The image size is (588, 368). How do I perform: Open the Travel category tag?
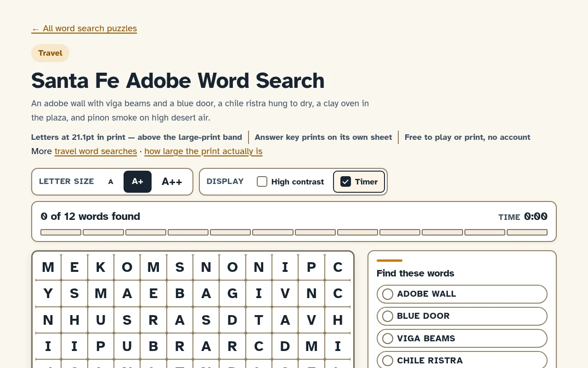pos(50,53)
